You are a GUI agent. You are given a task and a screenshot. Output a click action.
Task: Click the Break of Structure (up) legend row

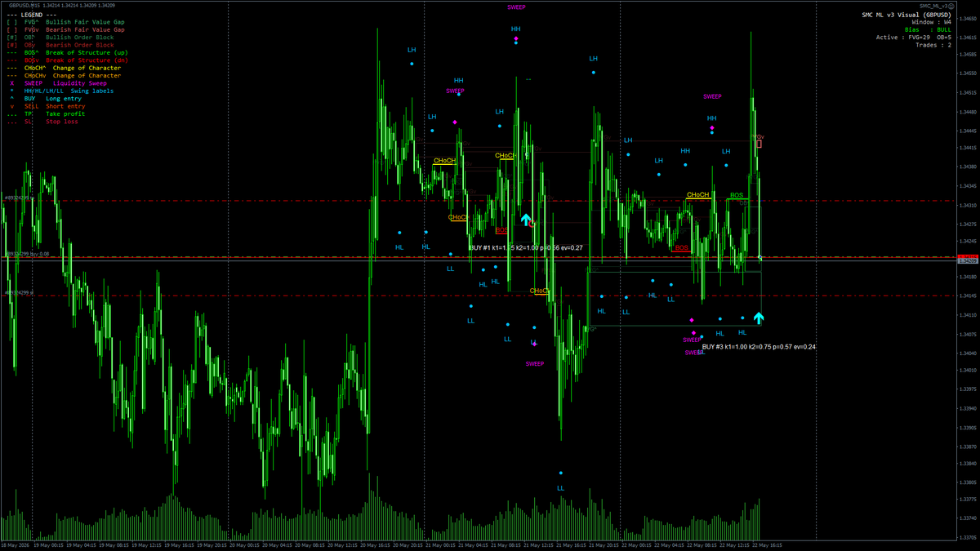click(x=67, y=52)
